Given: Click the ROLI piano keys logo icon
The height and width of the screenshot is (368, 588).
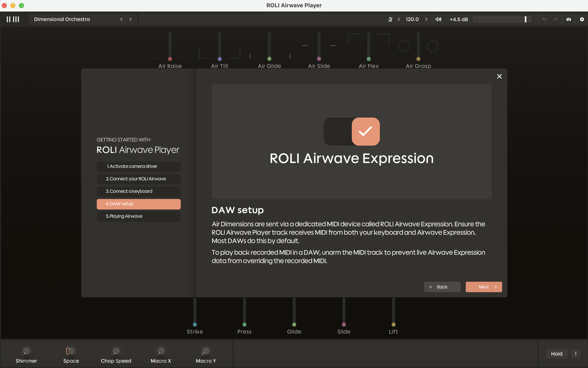Looking at the screenshot, I should [13, 19].
